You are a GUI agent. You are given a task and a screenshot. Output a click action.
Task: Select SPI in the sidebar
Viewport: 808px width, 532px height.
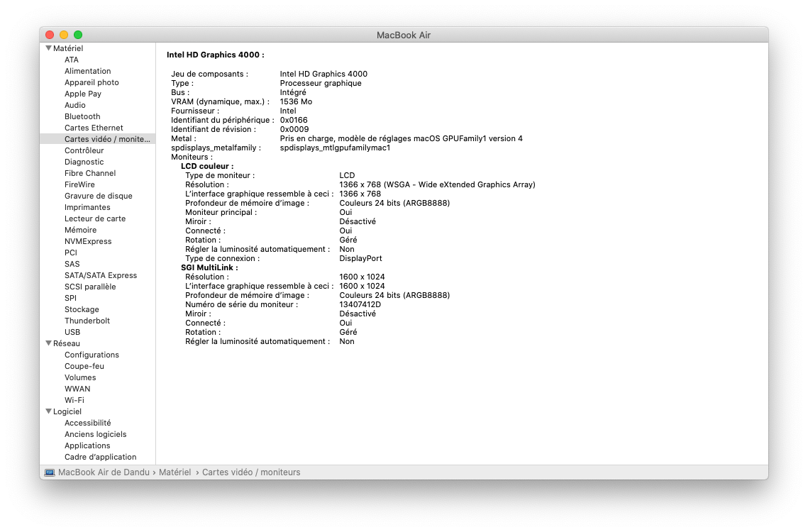(x=71, y=298)
